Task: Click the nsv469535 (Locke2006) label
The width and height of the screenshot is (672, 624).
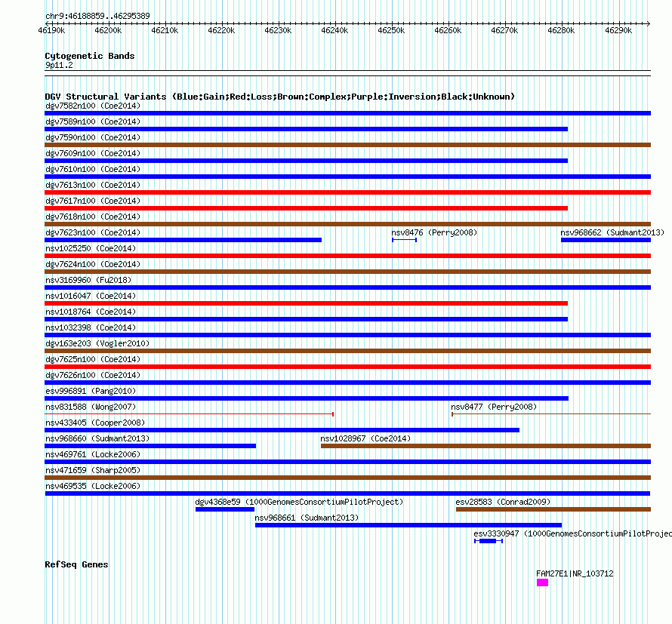Action: tap(93, 486)
